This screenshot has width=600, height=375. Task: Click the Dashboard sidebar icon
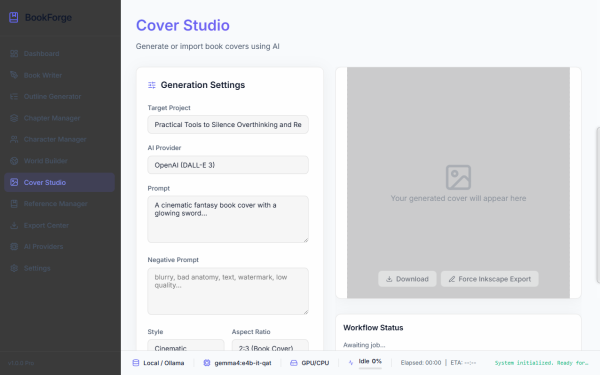(14, 54)
